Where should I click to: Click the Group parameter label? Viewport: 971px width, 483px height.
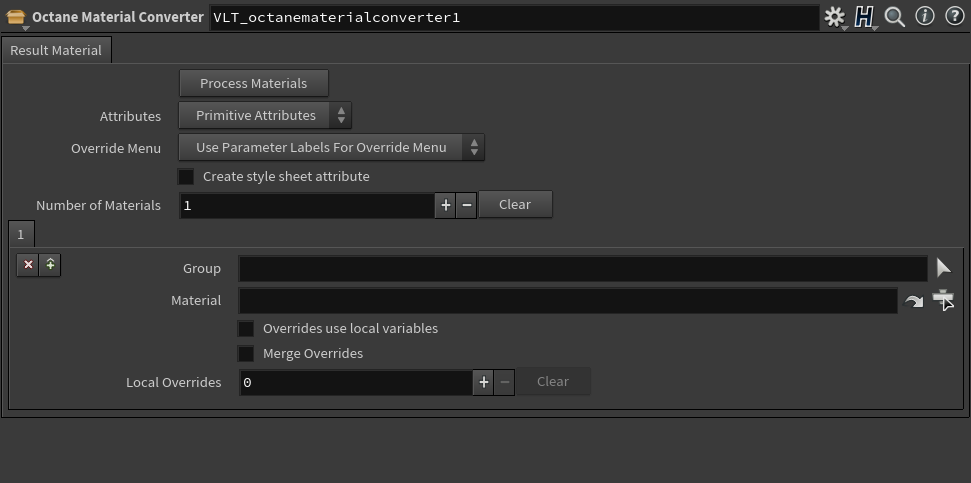pyautogui.click(x=202, y=269)
